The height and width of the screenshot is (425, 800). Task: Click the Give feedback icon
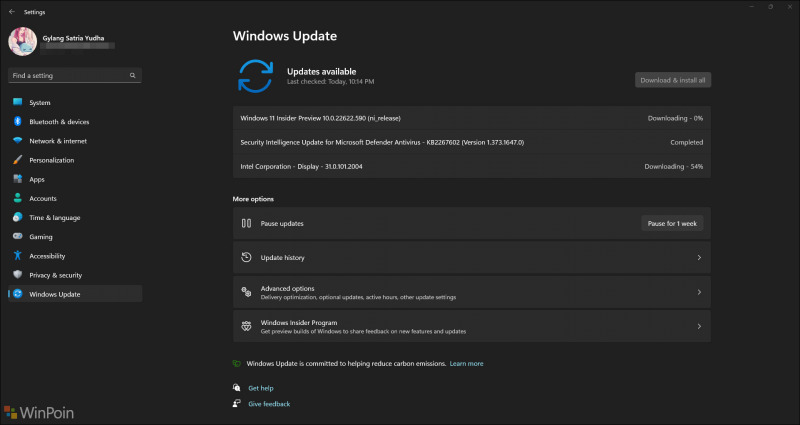pyautogui.click(x=236, y=403)
